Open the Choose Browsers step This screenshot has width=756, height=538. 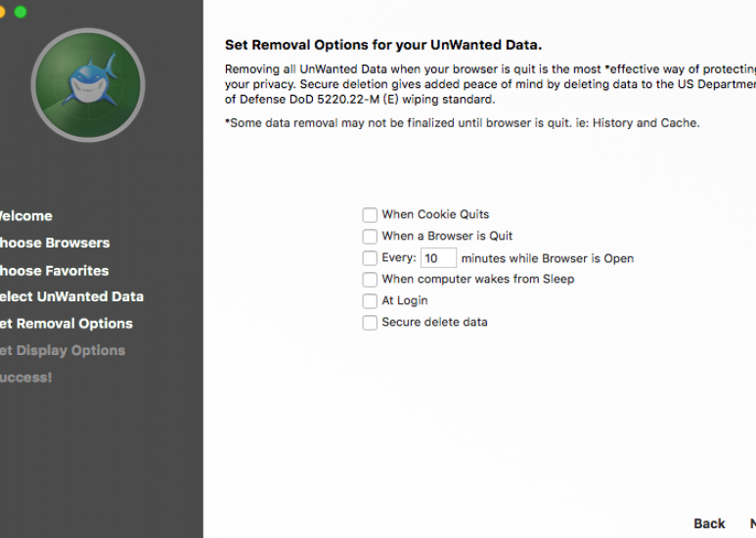pos(55,243)
